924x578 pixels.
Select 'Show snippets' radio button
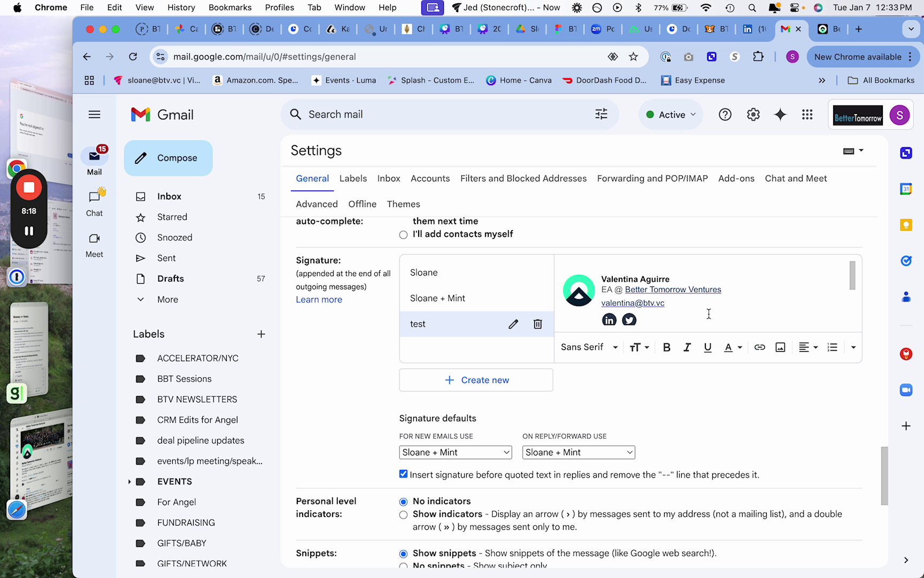pos(403,554)
